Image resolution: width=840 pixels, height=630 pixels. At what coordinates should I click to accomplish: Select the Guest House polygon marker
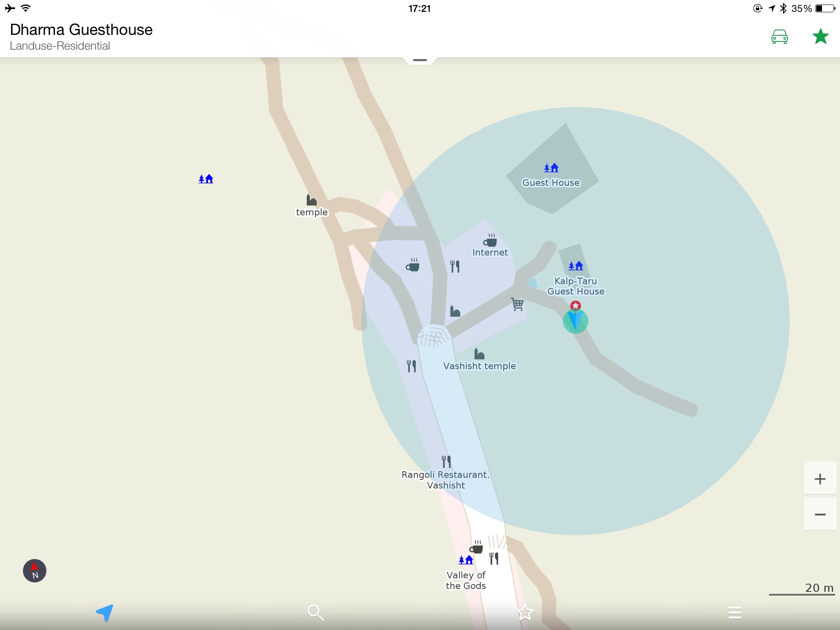pos(551,168)
